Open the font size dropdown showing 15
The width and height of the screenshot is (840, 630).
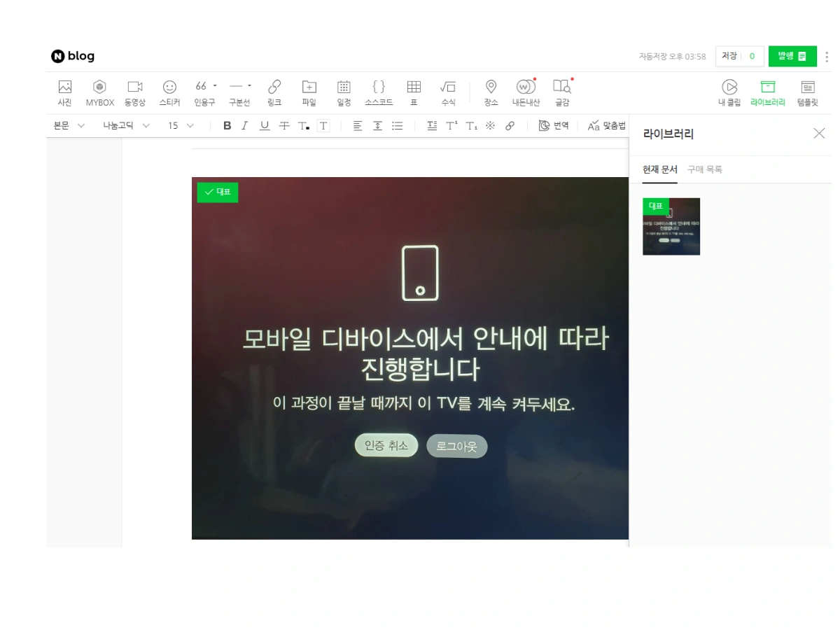tap(178, 125)
